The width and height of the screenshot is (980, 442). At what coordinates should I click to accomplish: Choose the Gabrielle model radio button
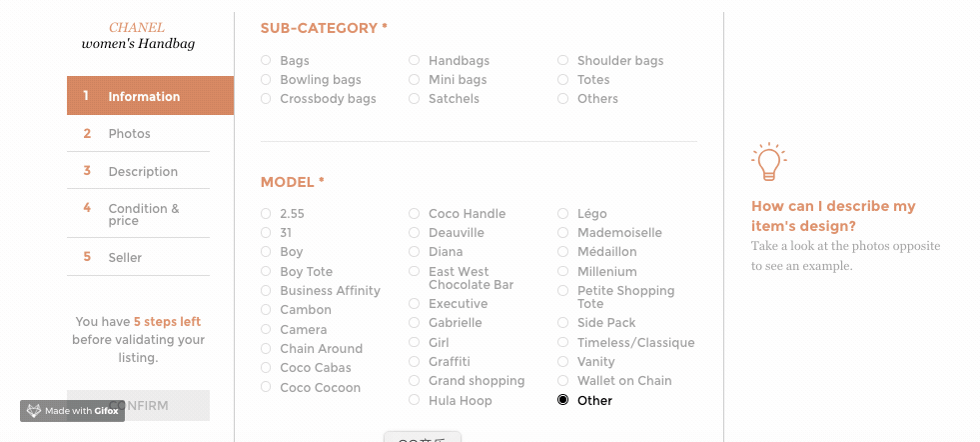coord(414,322)
